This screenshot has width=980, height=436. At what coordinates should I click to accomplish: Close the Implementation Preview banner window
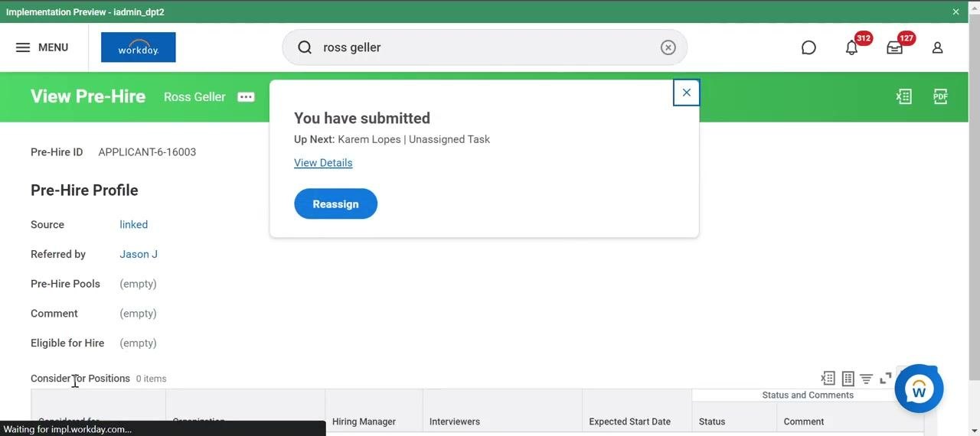click(955, 11)
